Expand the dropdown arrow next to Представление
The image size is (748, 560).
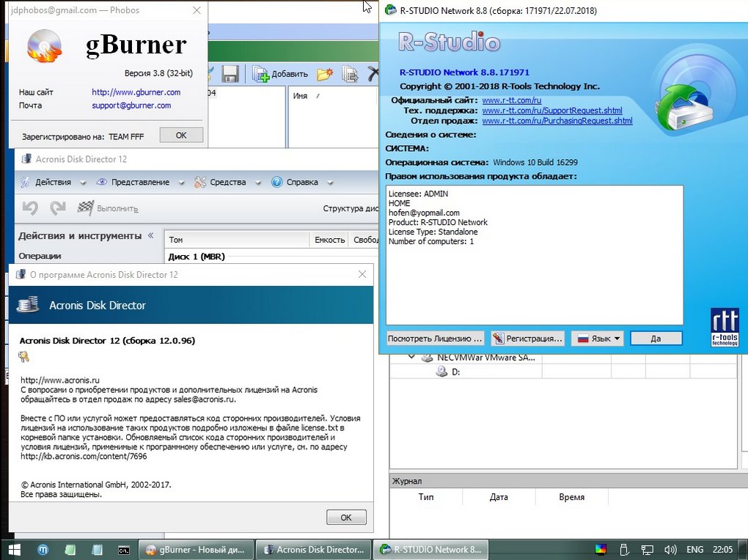tap(181, 183)
